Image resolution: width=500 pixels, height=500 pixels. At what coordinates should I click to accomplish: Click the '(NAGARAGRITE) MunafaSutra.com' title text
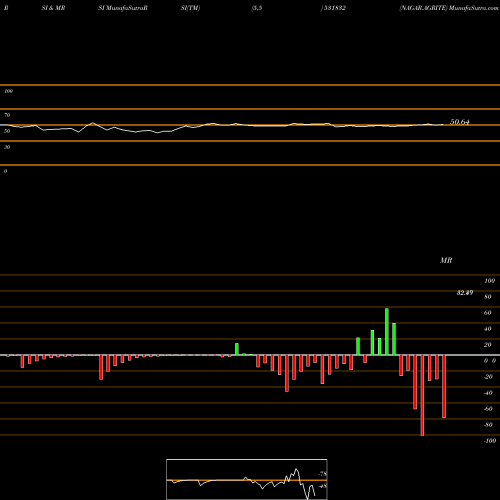(x=449, y=8)
